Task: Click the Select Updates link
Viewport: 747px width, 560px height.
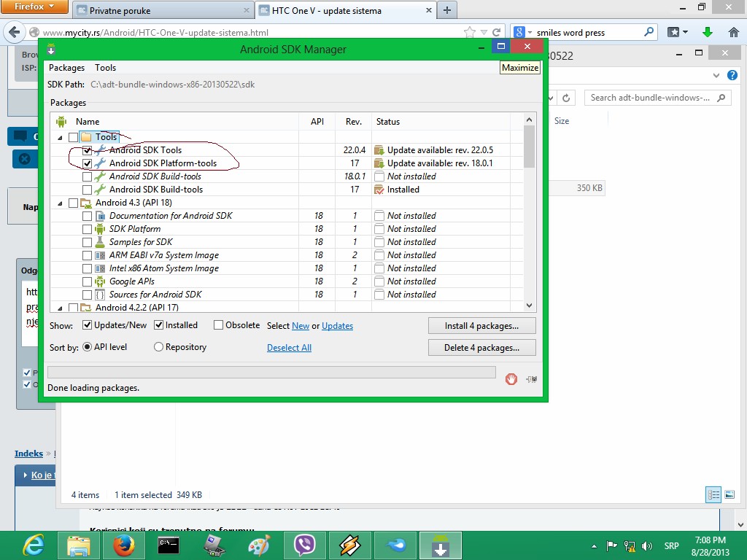Action: click(337, 326)
